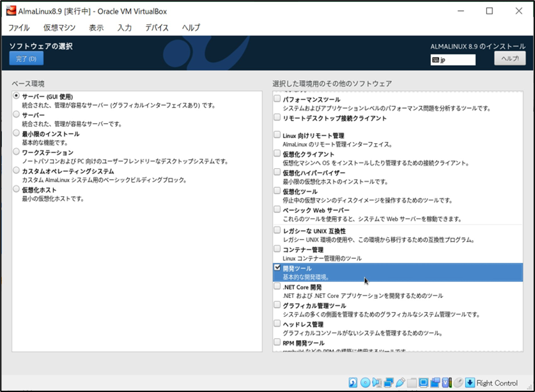This screenshot has height=392, width=535.
Task: Click the ソフトウェアの選択 heading
Action: (41, 46)
